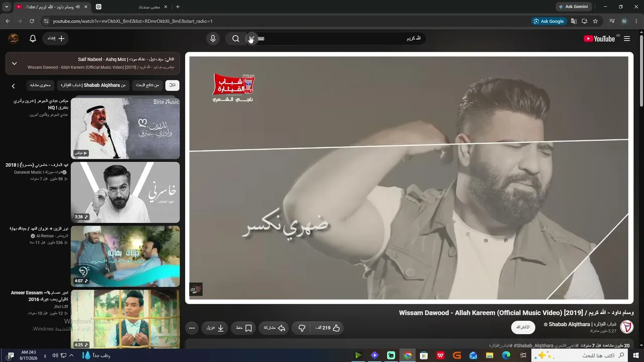Dislike the Wissam Dawood video
The height and width of the screenshot is (362, 644).
tap(302, 328)
